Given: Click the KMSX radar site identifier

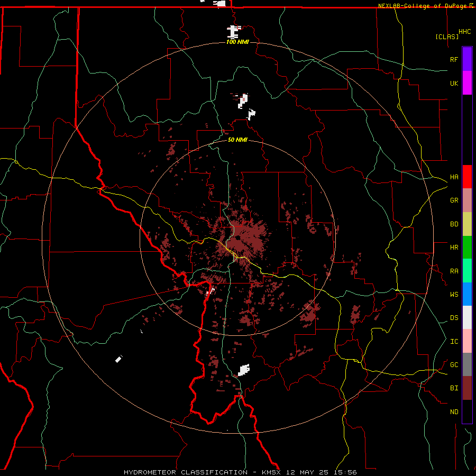Looking at the screenshot, I should (x=272, y=472).
